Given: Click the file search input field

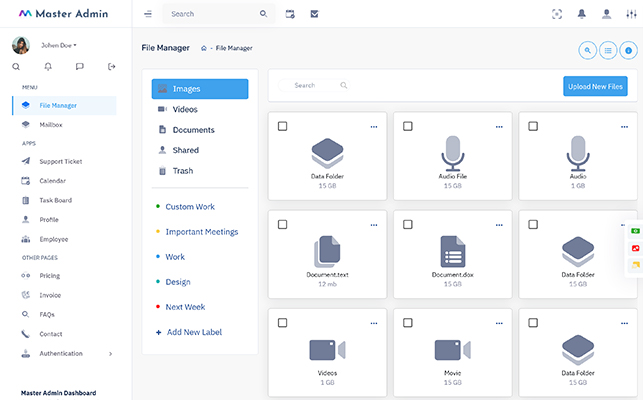Looking at the screenshot, I should click(x=313, y=86).
